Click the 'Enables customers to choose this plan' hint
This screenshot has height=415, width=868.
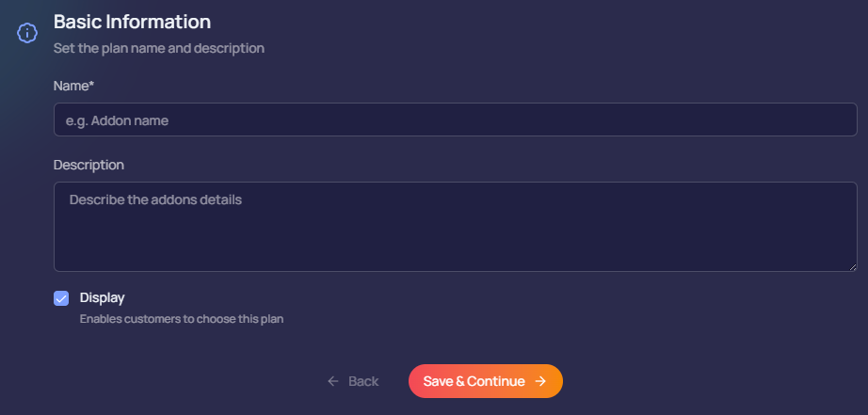182,319
